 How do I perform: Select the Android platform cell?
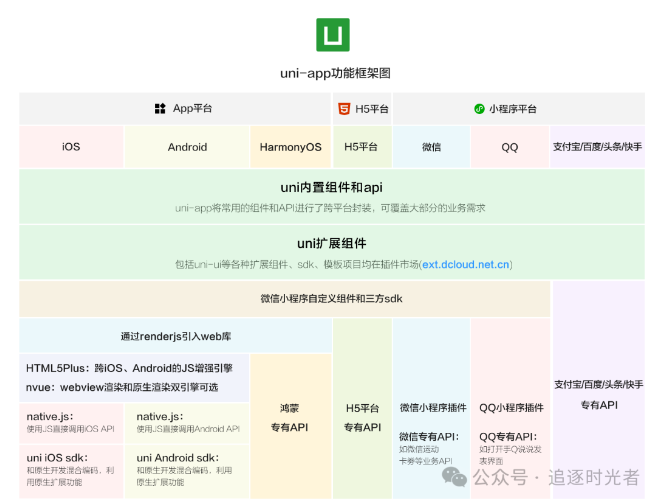(187, 147)
